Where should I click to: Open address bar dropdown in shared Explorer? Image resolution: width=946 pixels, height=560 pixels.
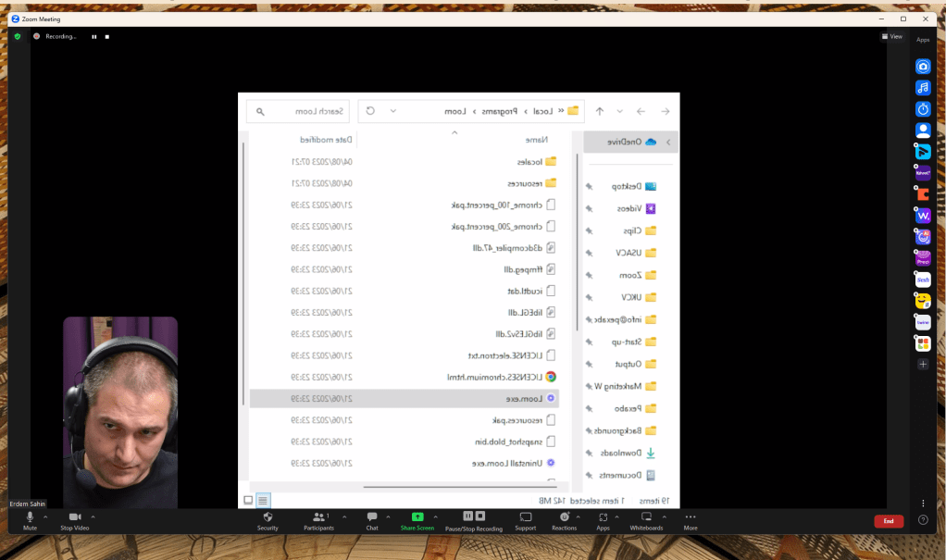(x=393, y=111)
